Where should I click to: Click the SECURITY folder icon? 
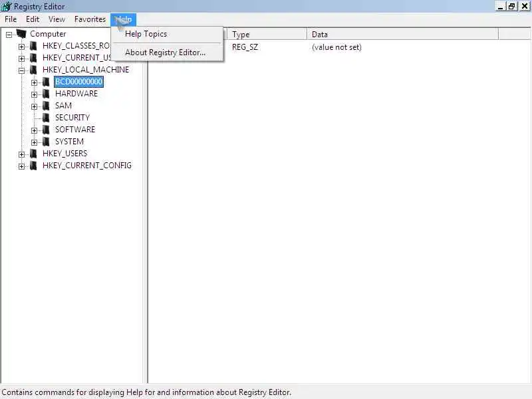[x=46, y=118]
